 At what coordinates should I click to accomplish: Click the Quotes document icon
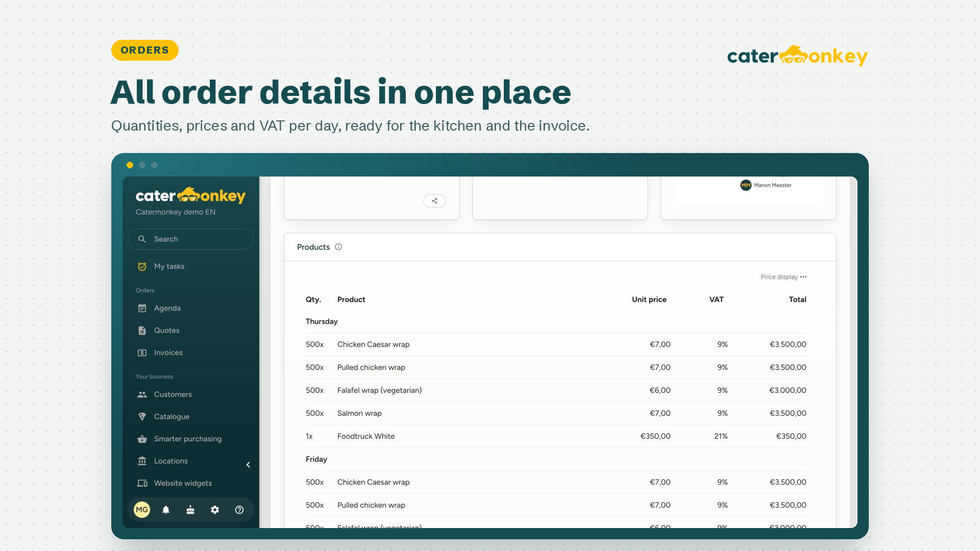[x=142, y=331]
